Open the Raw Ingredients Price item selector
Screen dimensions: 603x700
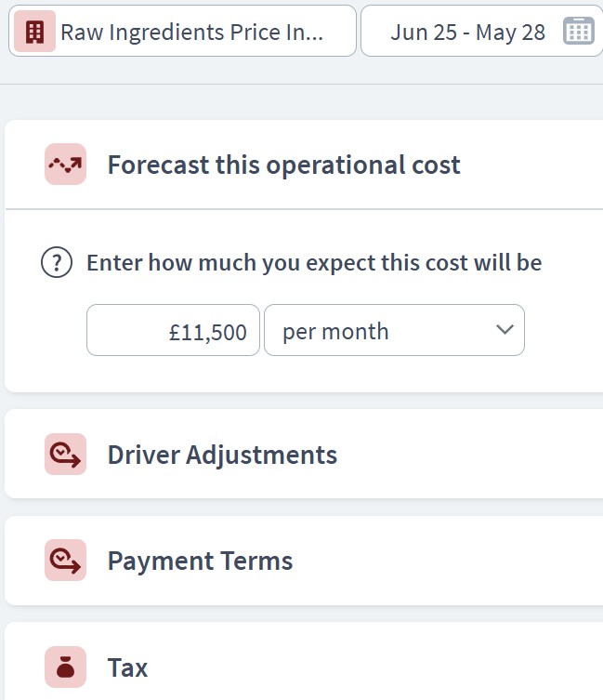tap(182, 32)
